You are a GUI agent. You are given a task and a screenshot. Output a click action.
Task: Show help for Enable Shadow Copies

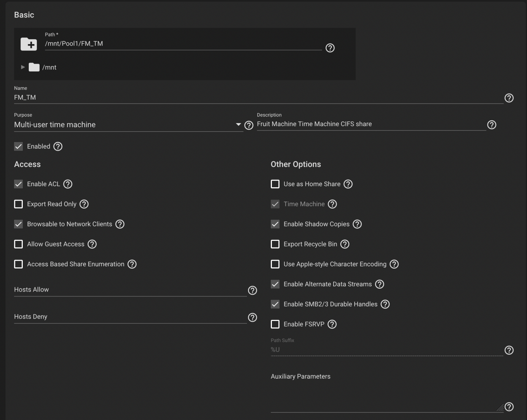(x=357, y=224)
